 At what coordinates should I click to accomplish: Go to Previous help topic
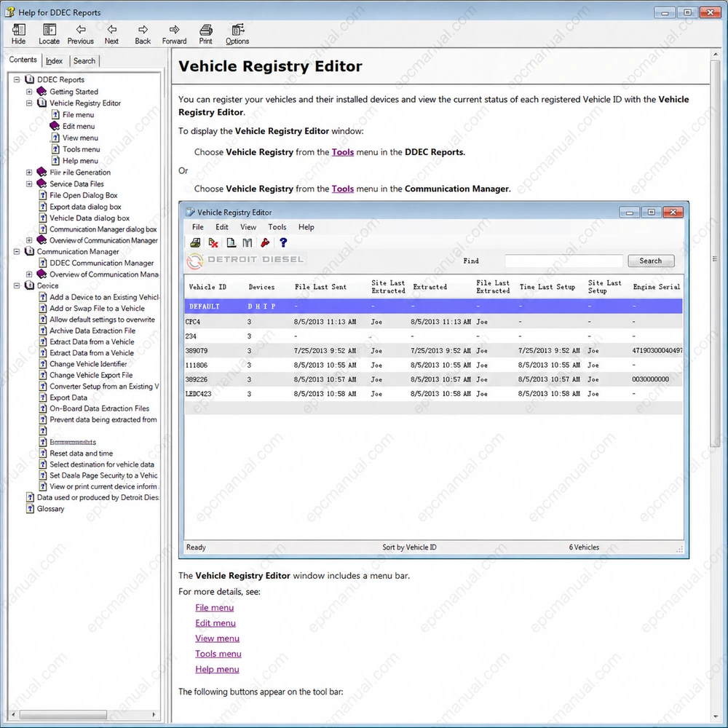80,34
